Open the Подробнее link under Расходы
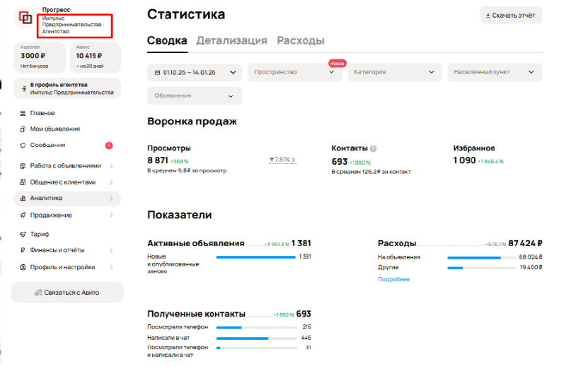The width and height of the screenshot is (588, 371). coord(393,279)
